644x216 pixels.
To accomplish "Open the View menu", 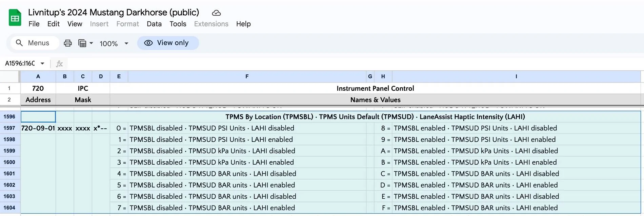I will (75, 24).
